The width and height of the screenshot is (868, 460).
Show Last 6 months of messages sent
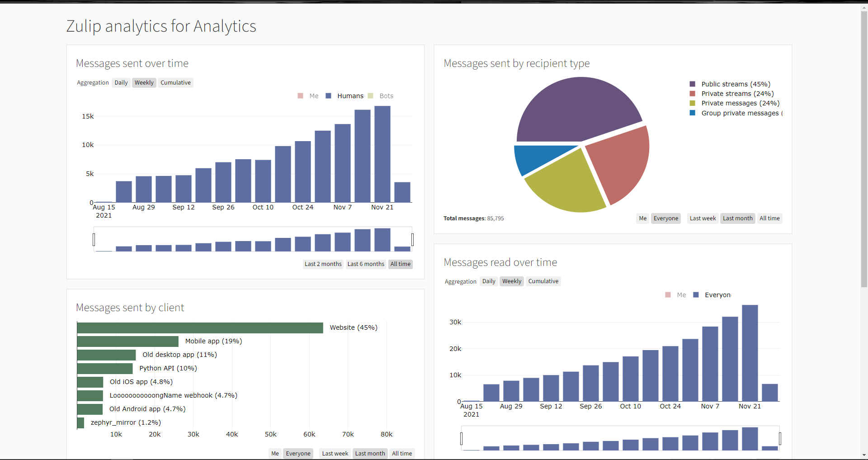[x=366, y=264]
